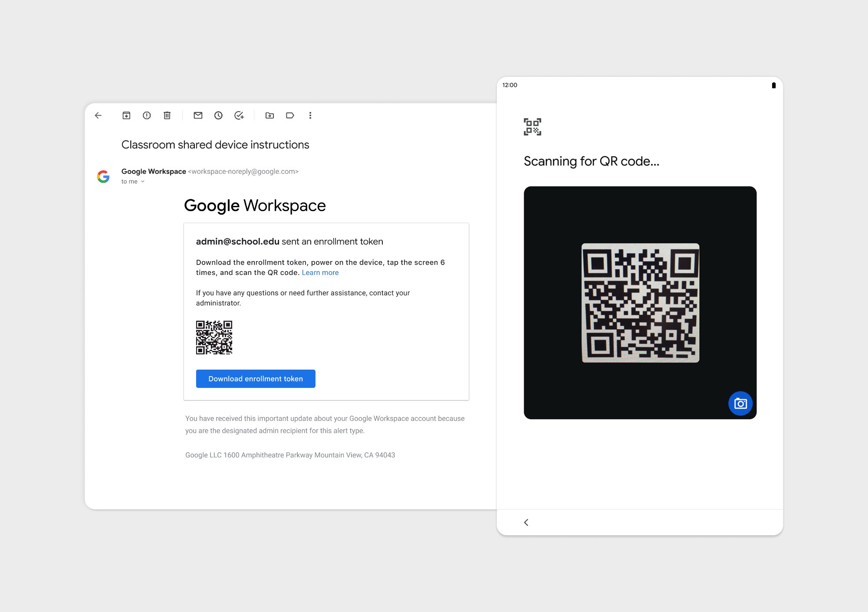868x612 pixels.
Task: Open the three-dot more options menu
Action: [x=310, y=116]
